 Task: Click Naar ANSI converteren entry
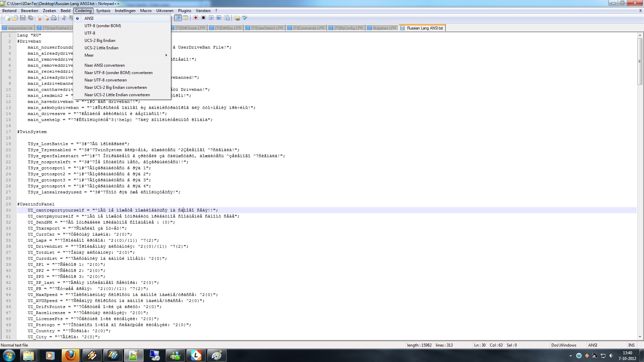tap(105, 65)
